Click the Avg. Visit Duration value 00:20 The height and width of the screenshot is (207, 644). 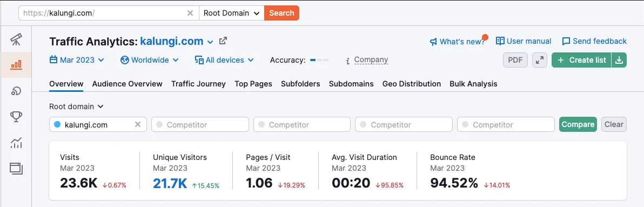tap(351, 183)
